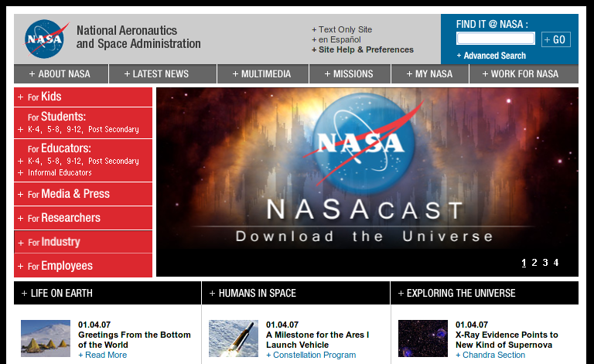Open For Researchers section
The image size is (594, 364).
pyautogui.click(x=83, y=218)
